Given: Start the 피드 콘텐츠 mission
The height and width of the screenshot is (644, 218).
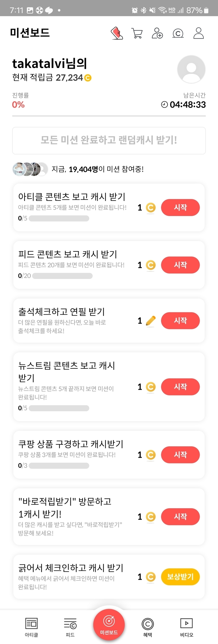Looking at the screenshot, I should click(180, 265).
